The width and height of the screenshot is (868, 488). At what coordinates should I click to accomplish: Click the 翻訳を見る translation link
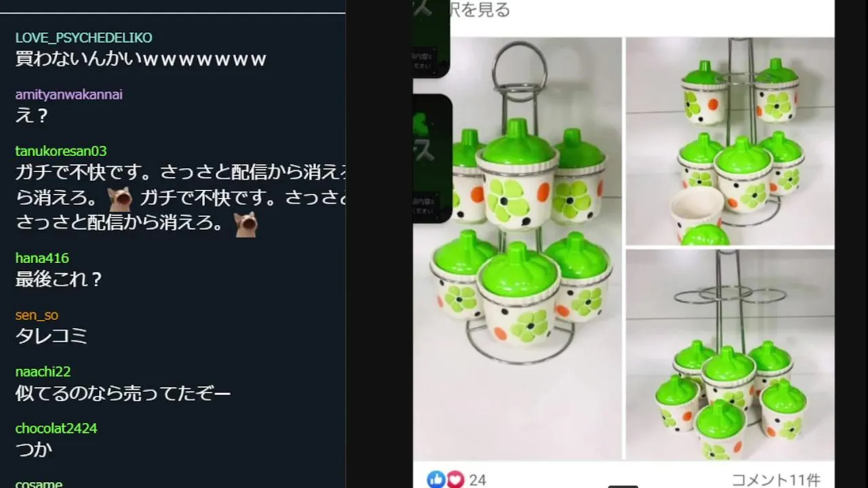point(479,9)
